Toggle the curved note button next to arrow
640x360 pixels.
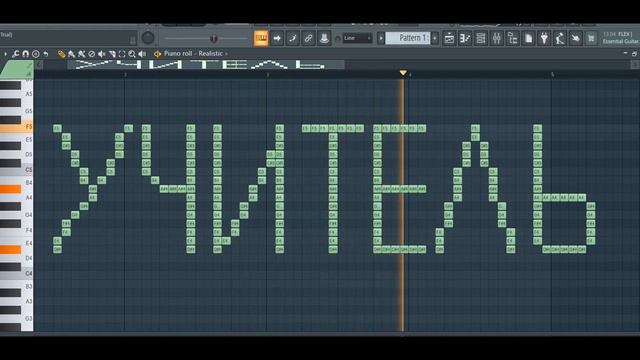293,38
